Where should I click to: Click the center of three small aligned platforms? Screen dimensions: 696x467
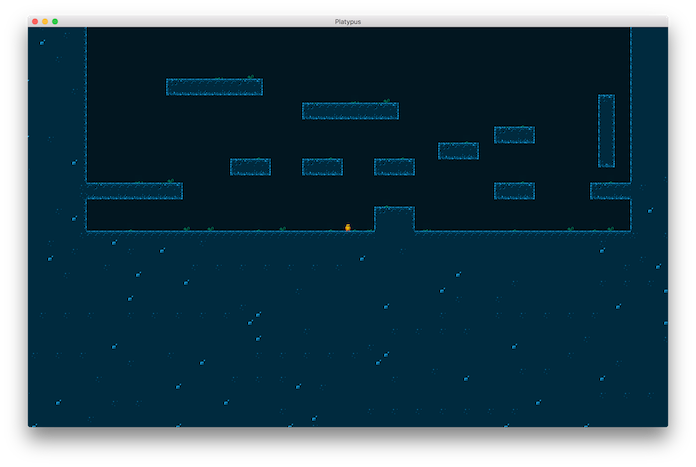(x=322, y=167)
